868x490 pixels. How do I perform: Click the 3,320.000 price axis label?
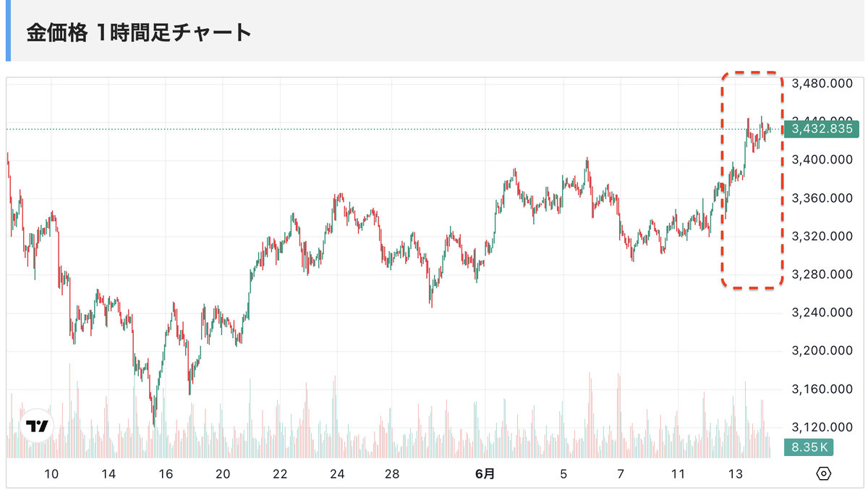tap(822, 237)
